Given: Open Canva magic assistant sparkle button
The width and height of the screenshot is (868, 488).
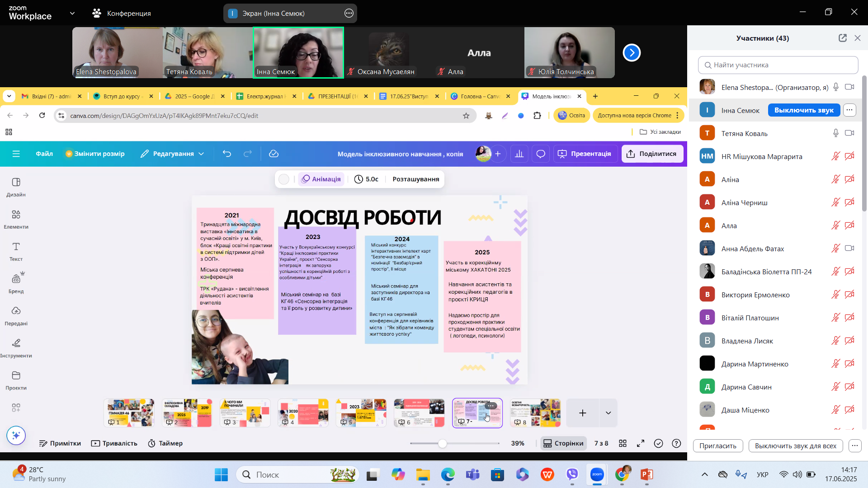Looking at the screenshot, I should point(16,435).
